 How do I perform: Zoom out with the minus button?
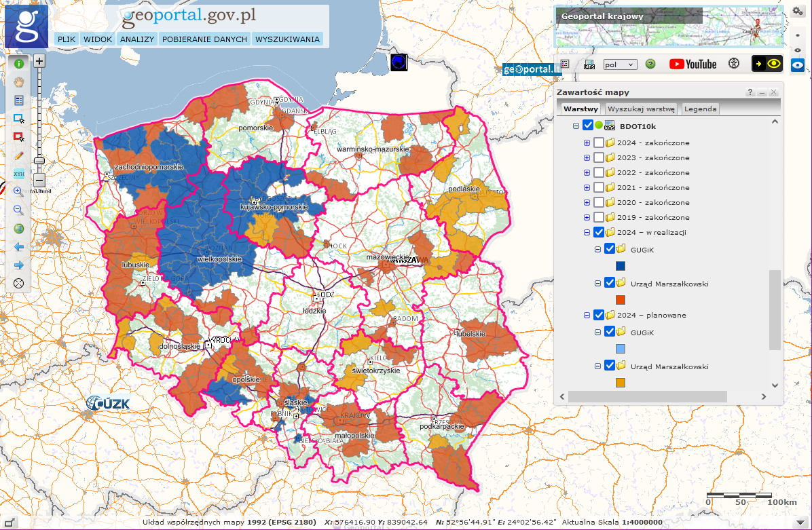pyautogui.click(x=39, y=180)
